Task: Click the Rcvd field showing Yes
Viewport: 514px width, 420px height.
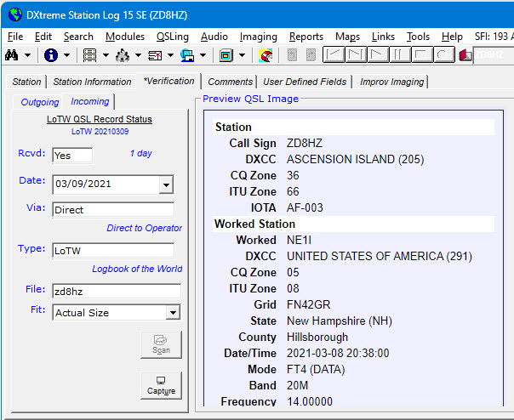Action: coord(71,156)
